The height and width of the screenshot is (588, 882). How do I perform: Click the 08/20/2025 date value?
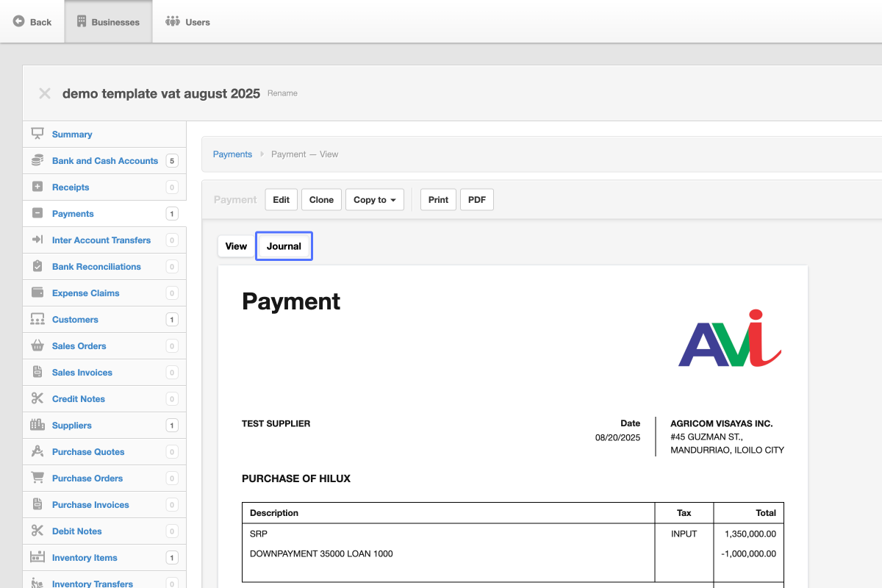click(617, 437)
